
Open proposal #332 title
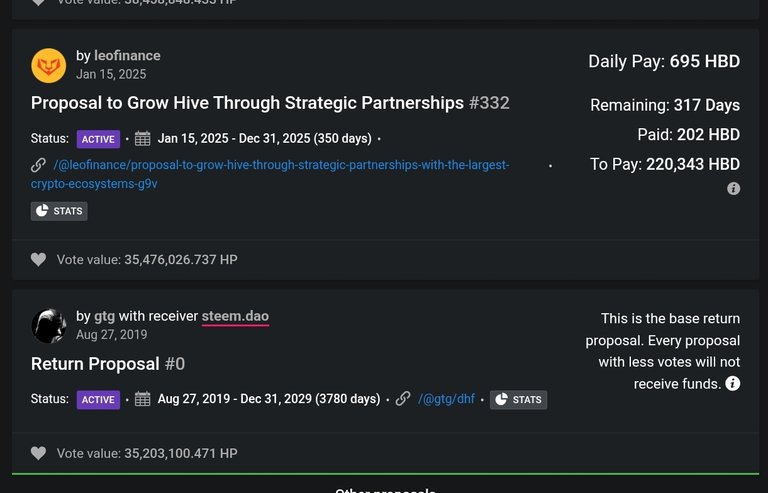tap(270, 103)
